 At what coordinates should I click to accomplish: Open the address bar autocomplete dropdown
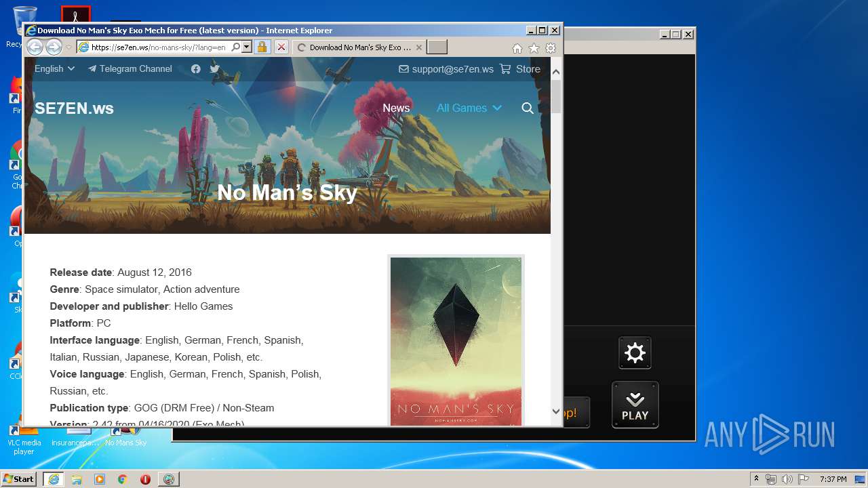click(x=247, y=47)
